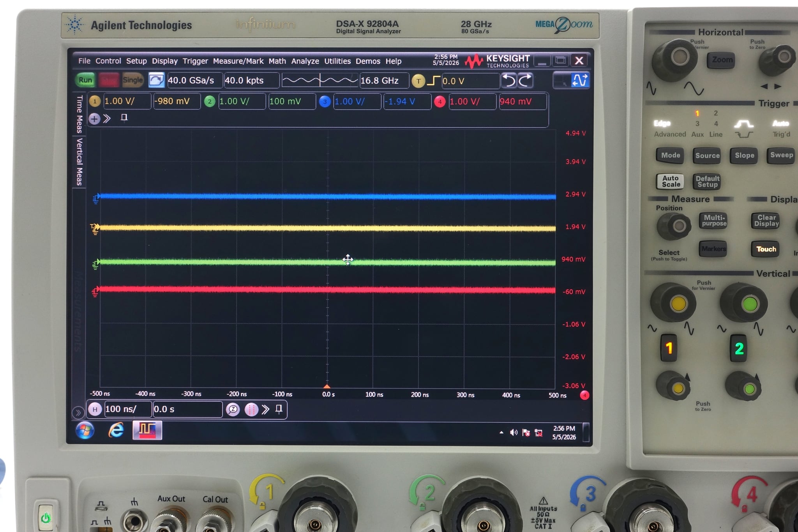Open the Demos menu

(368, 61)
